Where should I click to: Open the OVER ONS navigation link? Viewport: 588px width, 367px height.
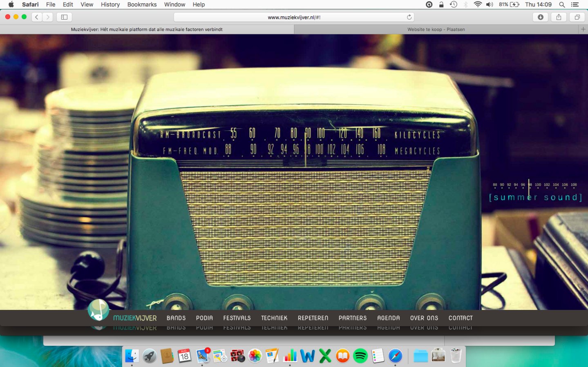click(x=424, y=318)
